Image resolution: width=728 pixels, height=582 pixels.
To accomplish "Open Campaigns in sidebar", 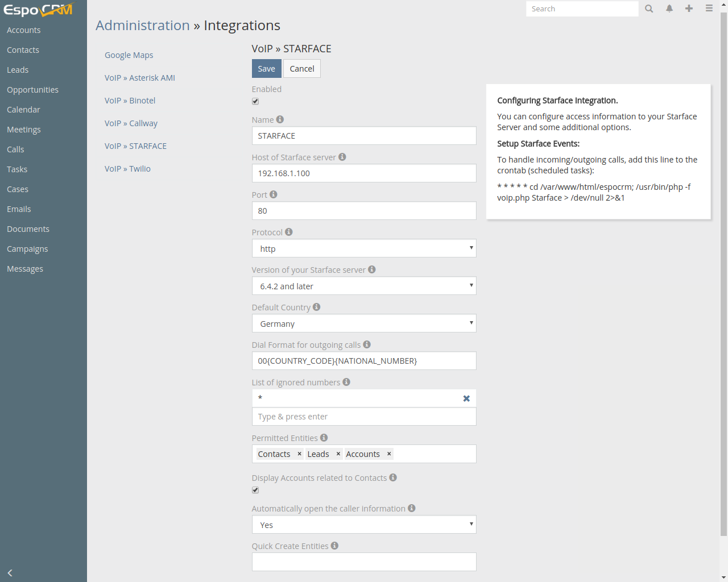I will pos(27,249).
